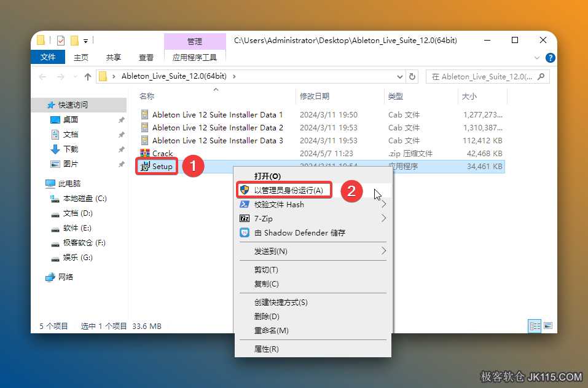The width and height of the screenshot is (588, 388).
Task: Switch to the 主页 ribbon tab
Action: click(x=80, y=57)
